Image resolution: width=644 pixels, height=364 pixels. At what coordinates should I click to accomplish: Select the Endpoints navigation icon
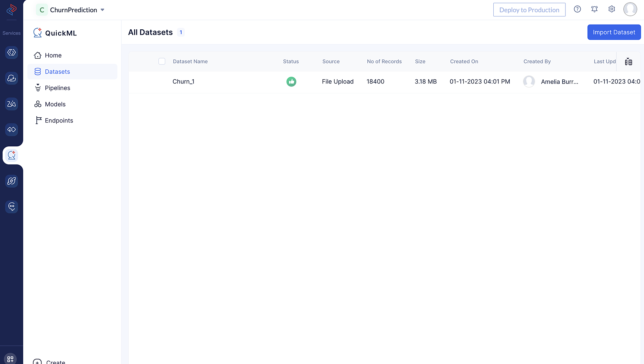(x=39, y=120)
